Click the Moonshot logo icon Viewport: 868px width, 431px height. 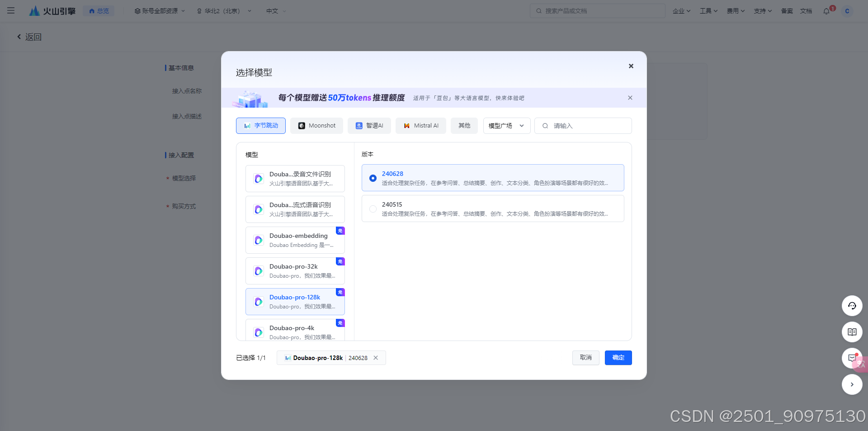click(302, 126)
